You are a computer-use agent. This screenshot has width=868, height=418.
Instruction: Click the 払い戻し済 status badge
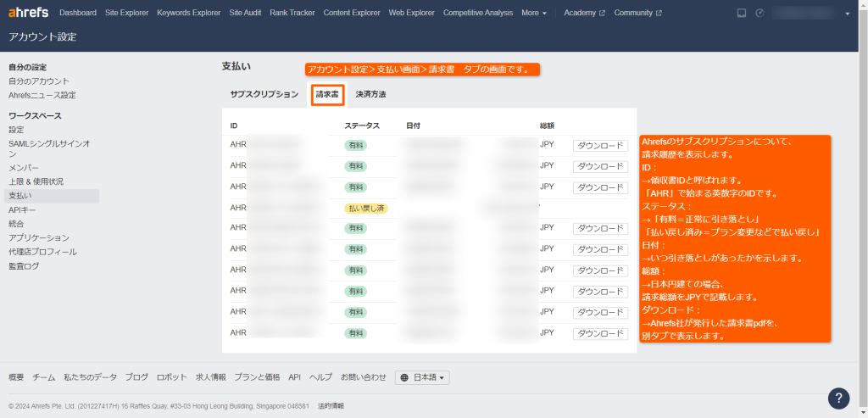[366, 209]
